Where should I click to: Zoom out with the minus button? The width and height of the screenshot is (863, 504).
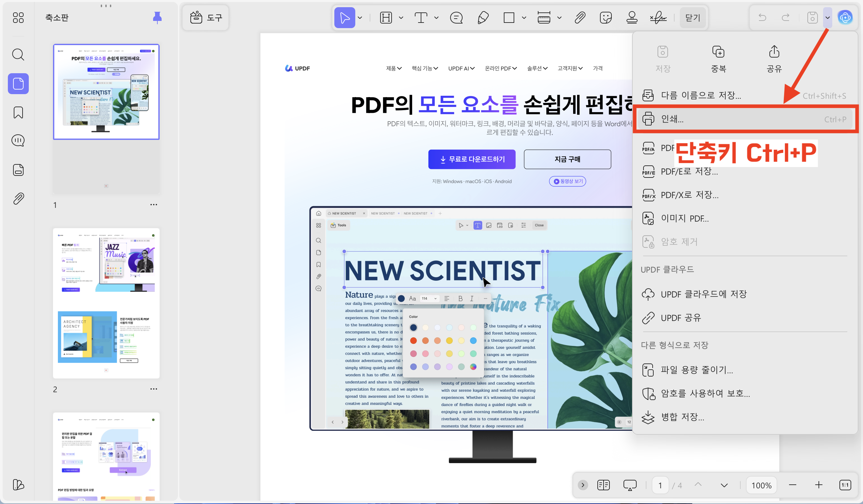(792, 485)
